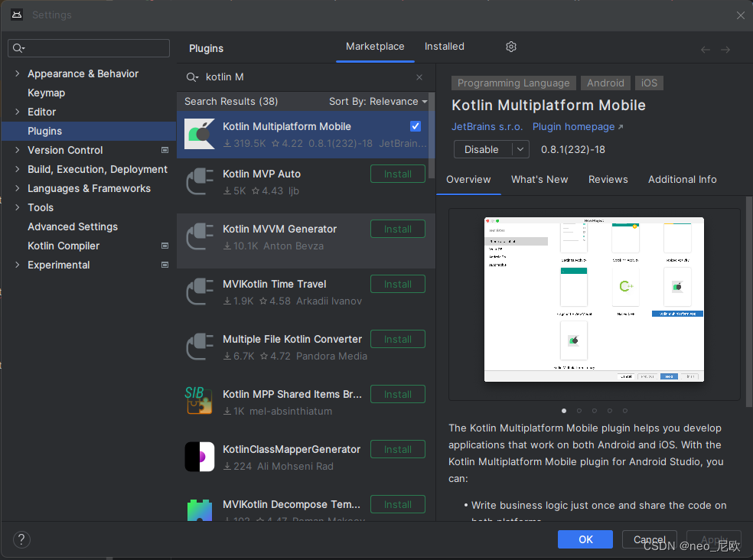Expand Appearance & Behavior tree node

(18, 73)
